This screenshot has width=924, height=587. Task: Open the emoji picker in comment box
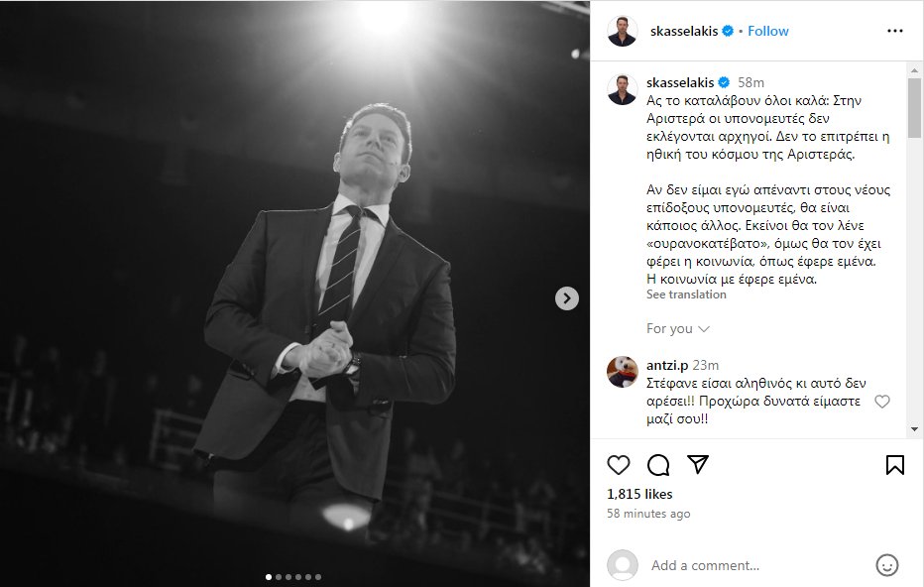[x=887, y=565]
